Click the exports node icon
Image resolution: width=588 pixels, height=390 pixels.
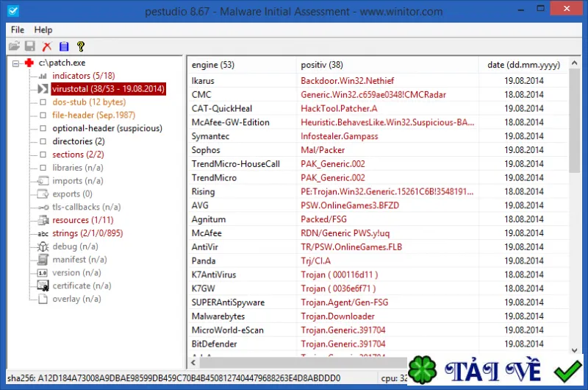[x=43, y=194]
